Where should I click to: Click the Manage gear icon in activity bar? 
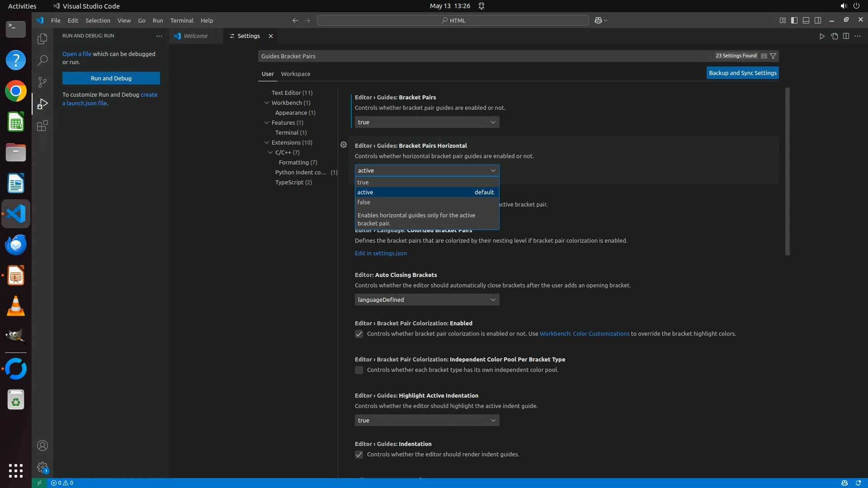42,467
